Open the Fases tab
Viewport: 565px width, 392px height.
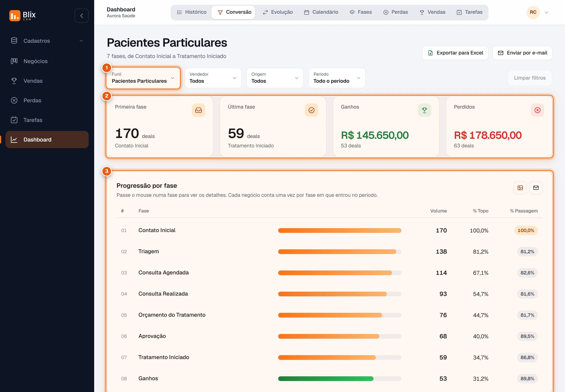pyautogui.click(x=360, y=12)
